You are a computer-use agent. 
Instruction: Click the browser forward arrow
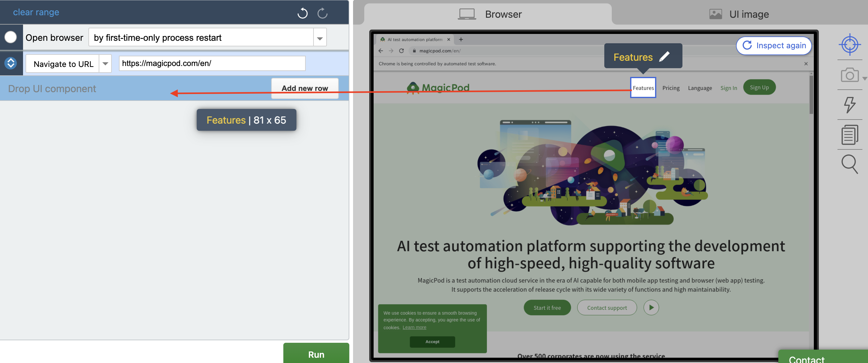pos(391,51)
